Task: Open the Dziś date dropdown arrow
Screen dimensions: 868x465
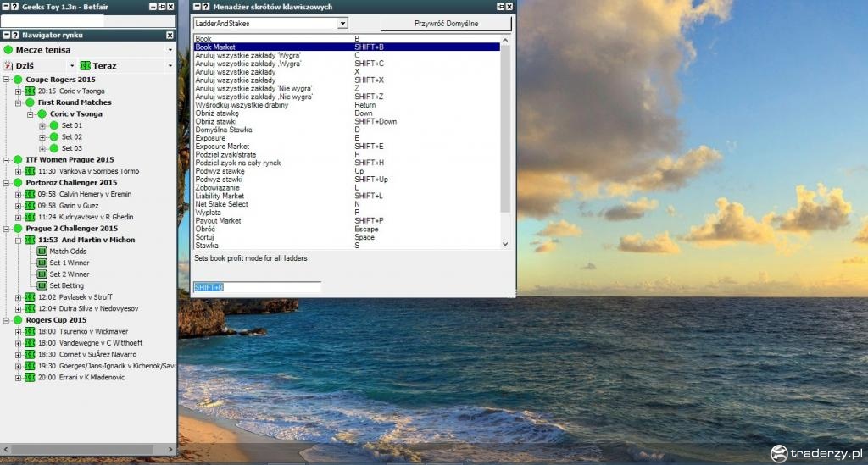Action: 72,66
